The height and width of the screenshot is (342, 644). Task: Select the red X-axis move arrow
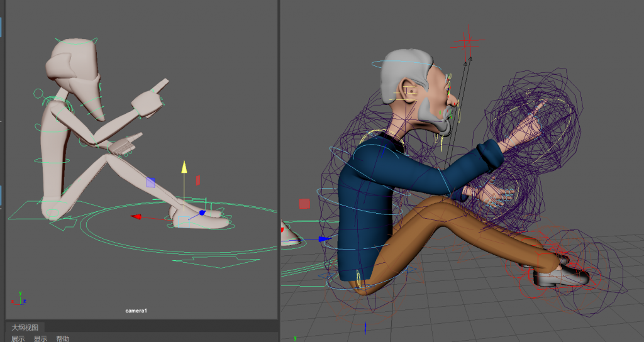coord(136,216)
